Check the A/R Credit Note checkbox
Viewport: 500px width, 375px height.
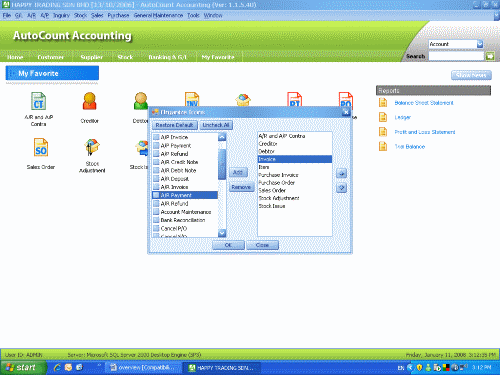point(156,162)
